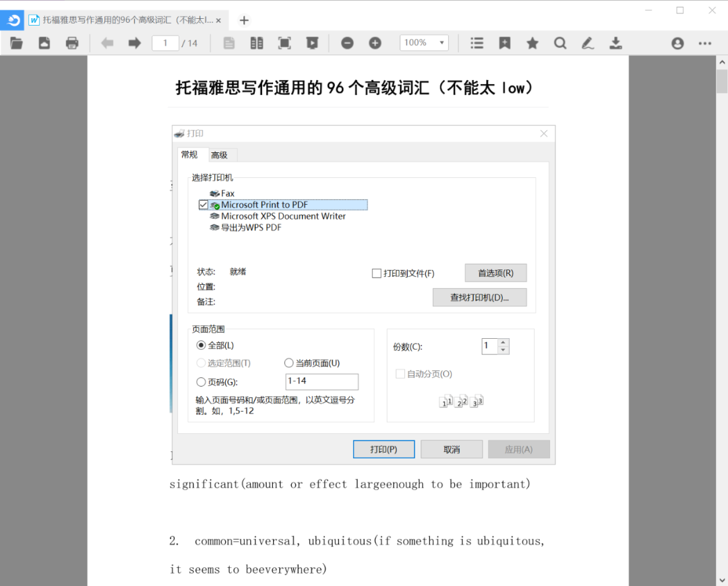Viewport: 728px width, 586px height.
Task: Click the 查找打印机(D)... button
Action: (479, 298)
